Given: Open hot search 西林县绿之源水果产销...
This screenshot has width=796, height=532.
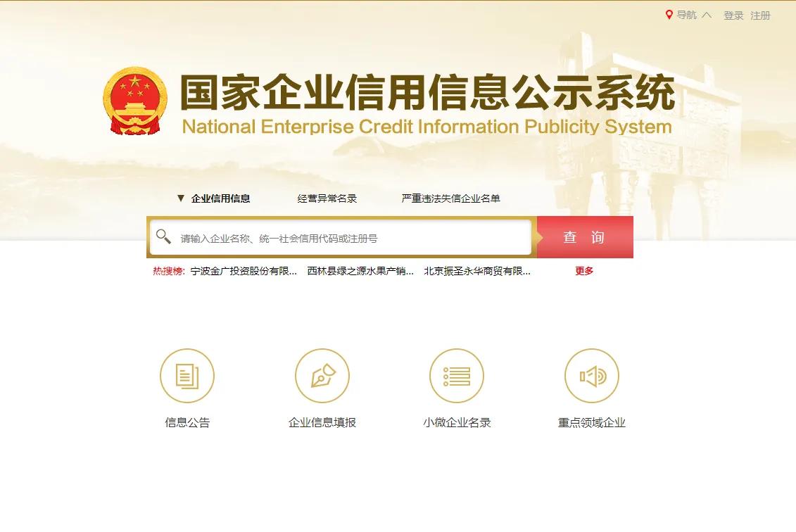Looking at the screenshot, I should point(360,271).
